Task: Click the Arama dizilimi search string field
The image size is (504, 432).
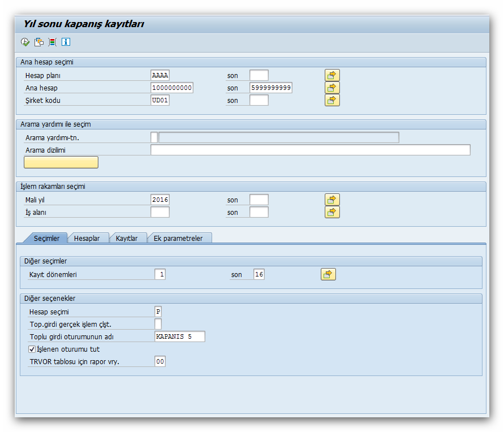Action: click(x=311, y=150)
